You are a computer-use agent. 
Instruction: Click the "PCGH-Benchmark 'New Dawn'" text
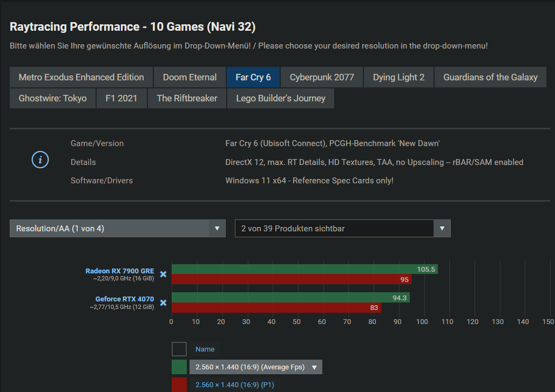(384, 143)
